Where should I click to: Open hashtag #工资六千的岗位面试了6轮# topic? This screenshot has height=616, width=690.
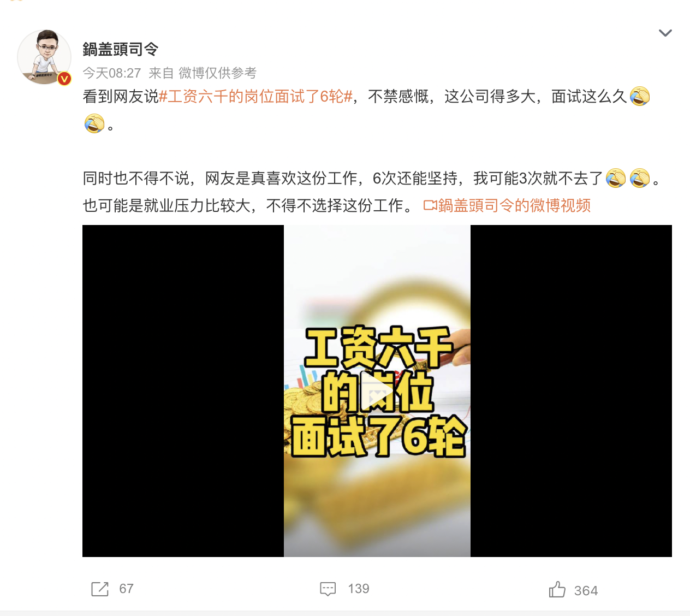[255, 97]
